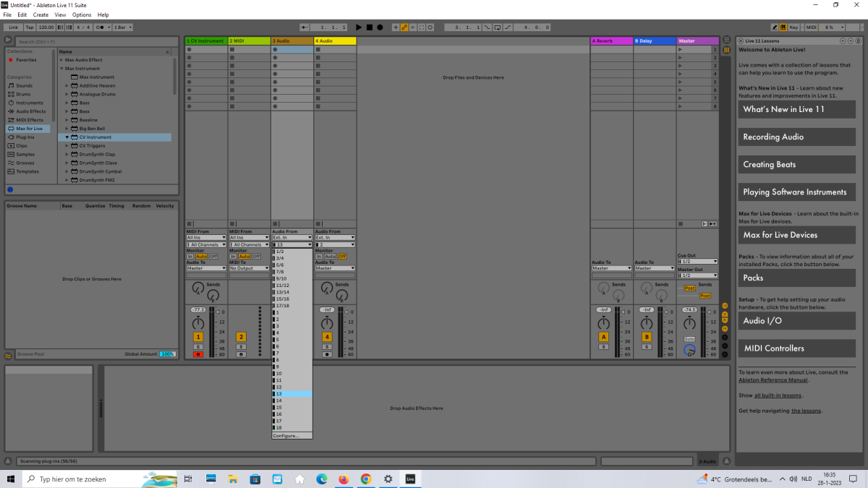Image resolution: width=868 pixels, height=488 pixels.
Task: Open the 1 Bar quantization menu
Action: click(123, 27)
